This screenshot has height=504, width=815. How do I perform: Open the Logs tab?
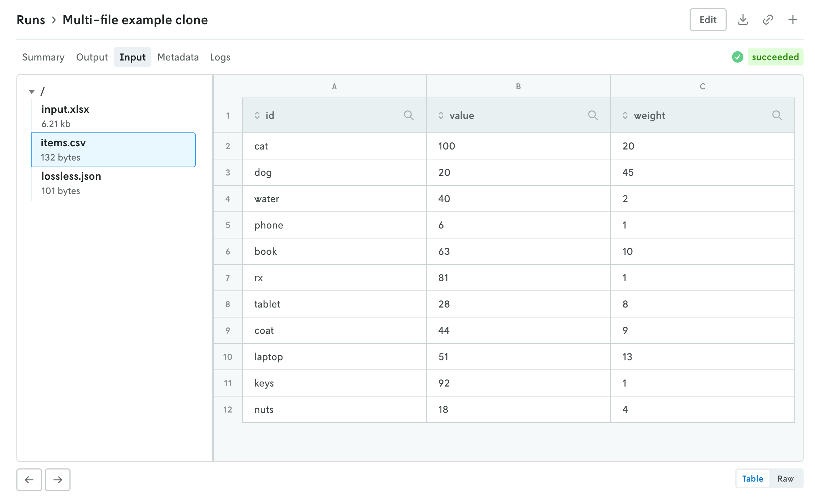pyautogui.click(x=220, y=57)
